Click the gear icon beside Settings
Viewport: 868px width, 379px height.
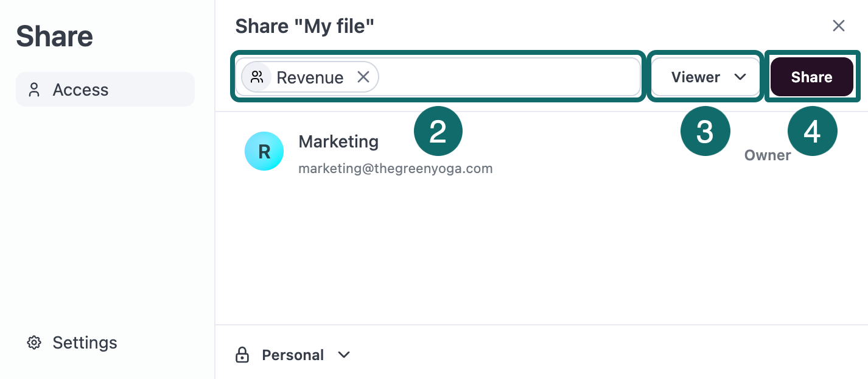(x=34, y=342)
